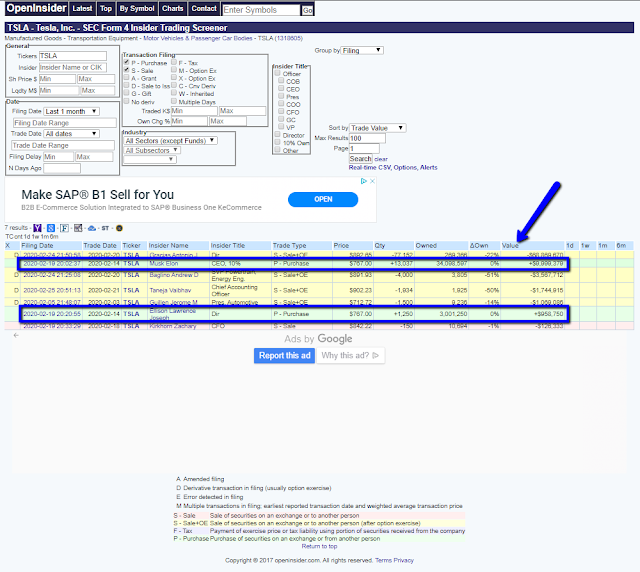Click the Tickers field containing TSLA
The image size is (640, 572).
(x=73, y=56)
